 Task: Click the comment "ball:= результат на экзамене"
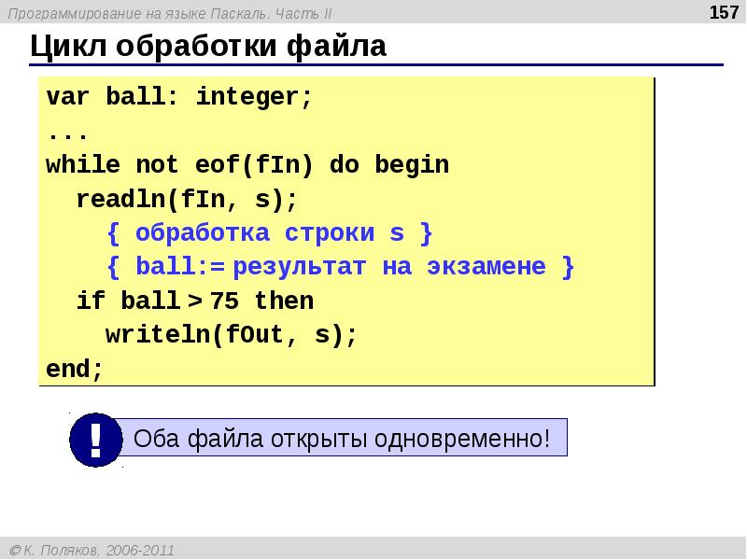click(341, 268)
